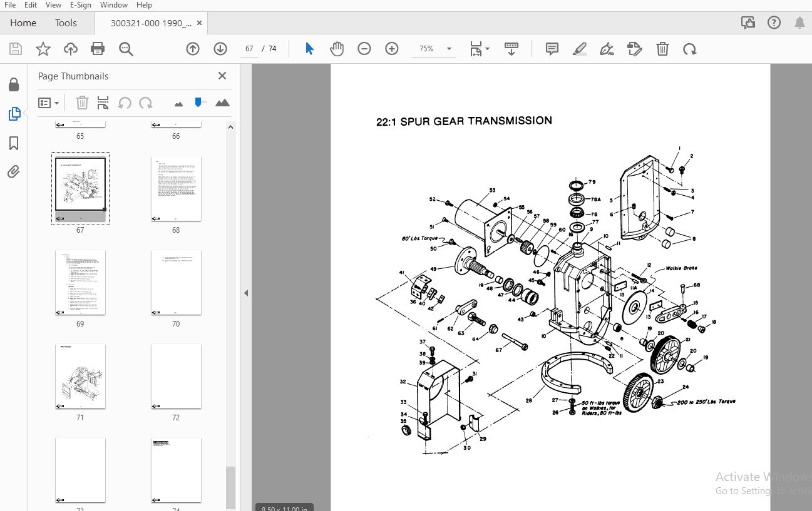Open the Page Thumbnails sidebar icon
Screen dimensions: 812x511
tap(14, 114)
